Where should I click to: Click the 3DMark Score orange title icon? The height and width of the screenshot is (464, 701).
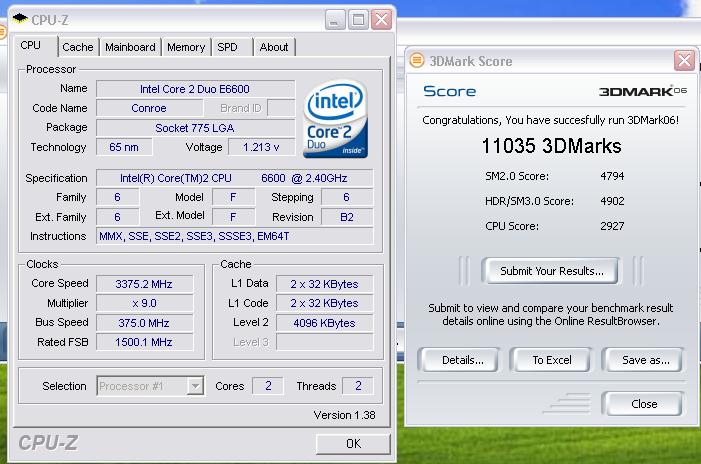(417, 60)
